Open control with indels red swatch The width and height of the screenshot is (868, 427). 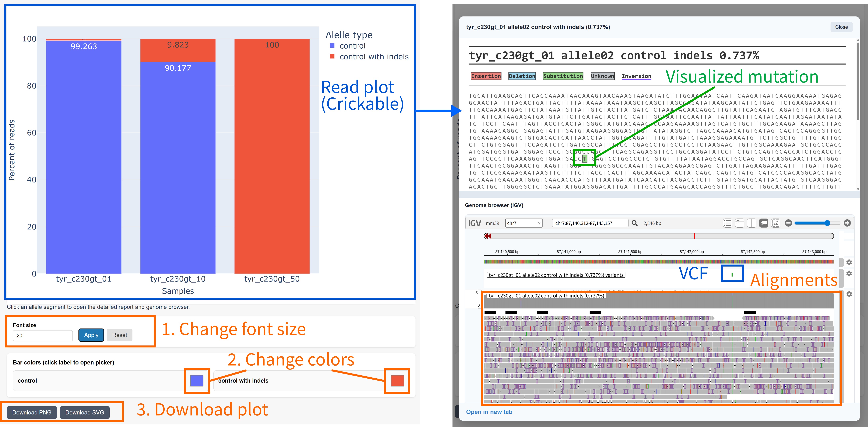(397, 381)
